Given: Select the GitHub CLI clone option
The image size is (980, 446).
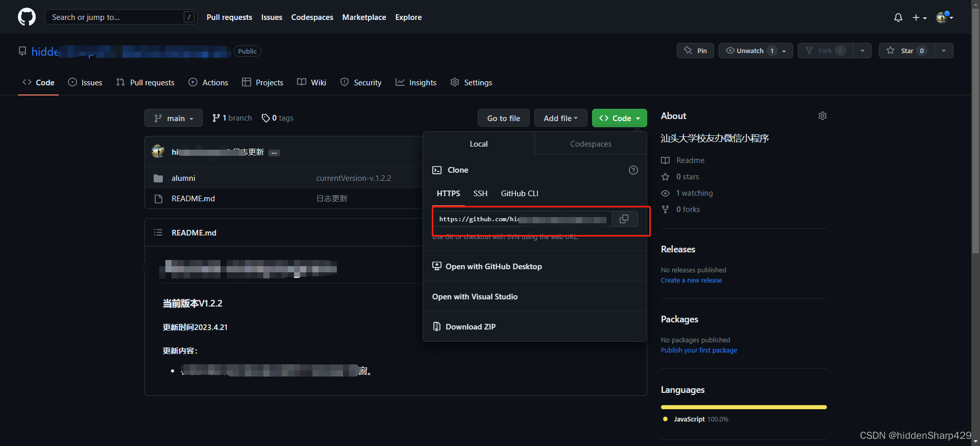Looking at the screenshot, I should click(520, 194).
